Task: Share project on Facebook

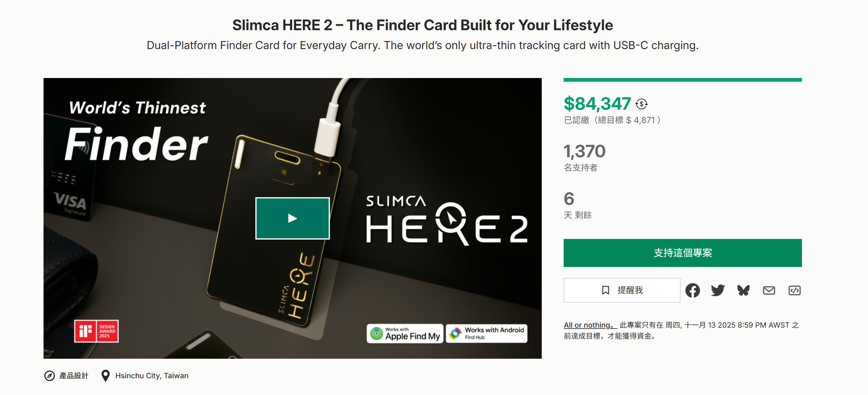Action: click(692, 290)
